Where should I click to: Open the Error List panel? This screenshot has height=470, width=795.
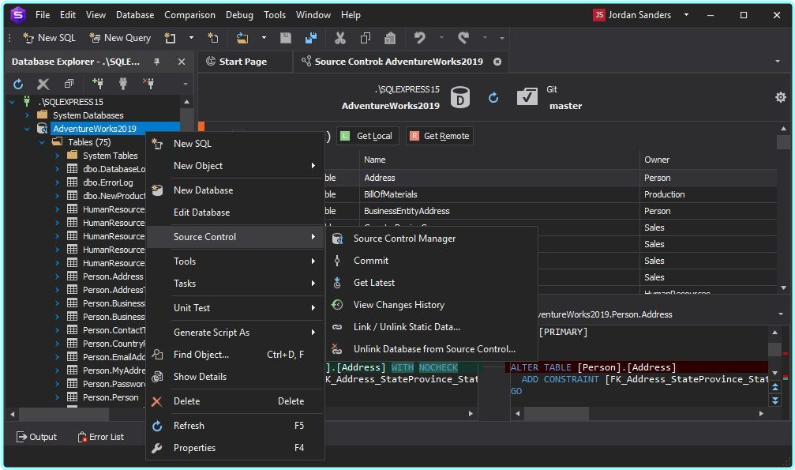(x=100, y=437)
